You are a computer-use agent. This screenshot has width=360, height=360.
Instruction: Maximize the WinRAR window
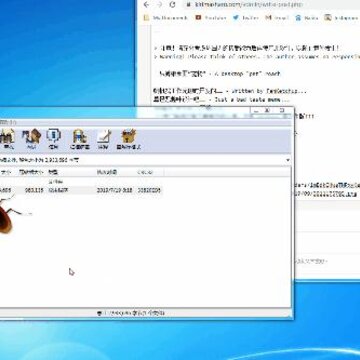(267, 110)
